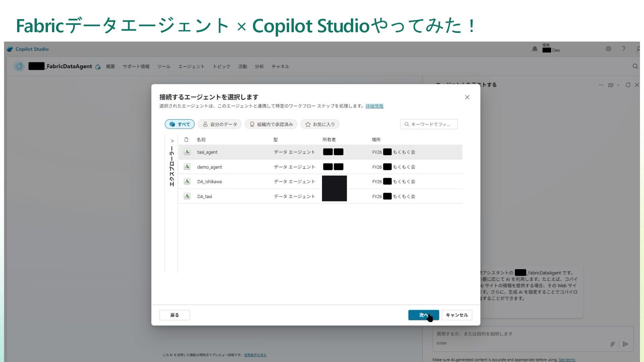Open the 活動 tab
Screen dimensions: 644x362
tap(243, 67)
